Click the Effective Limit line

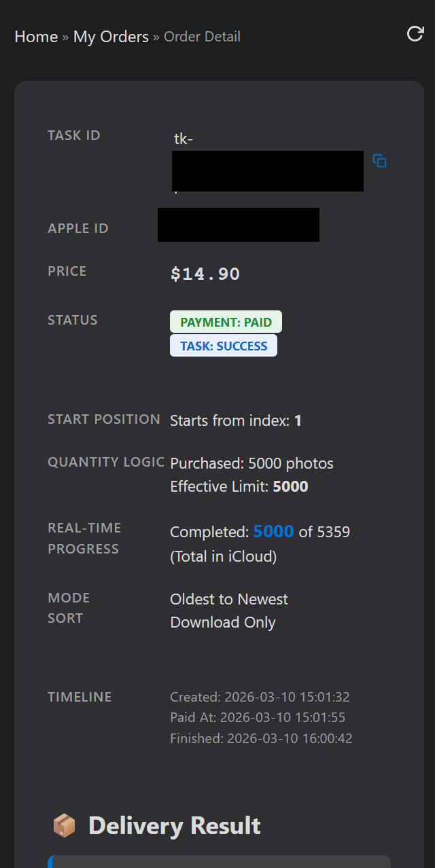239,486
